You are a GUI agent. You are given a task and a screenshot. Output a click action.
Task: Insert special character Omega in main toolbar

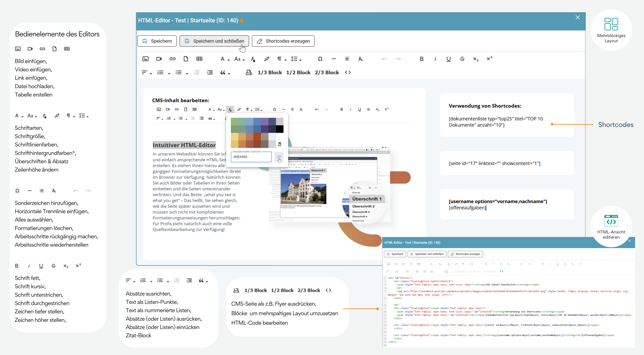[320, 59]
